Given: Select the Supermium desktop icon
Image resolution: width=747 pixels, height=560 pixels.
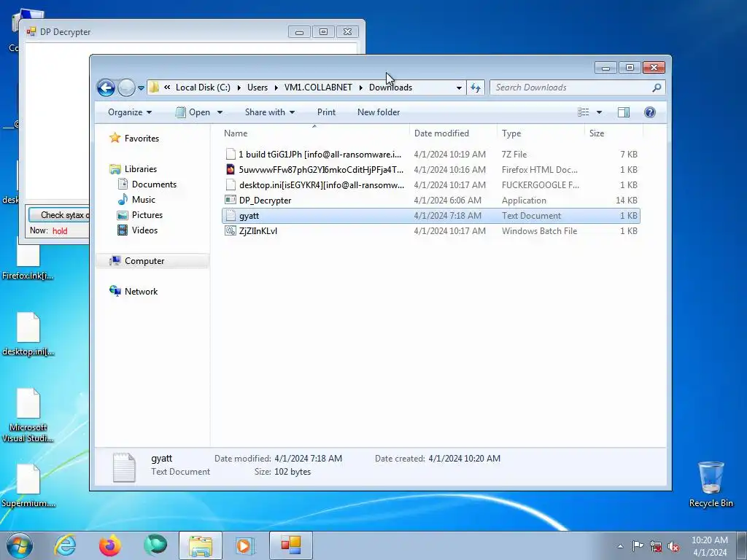Looking at the screenshot, I should tap(28, 486).
